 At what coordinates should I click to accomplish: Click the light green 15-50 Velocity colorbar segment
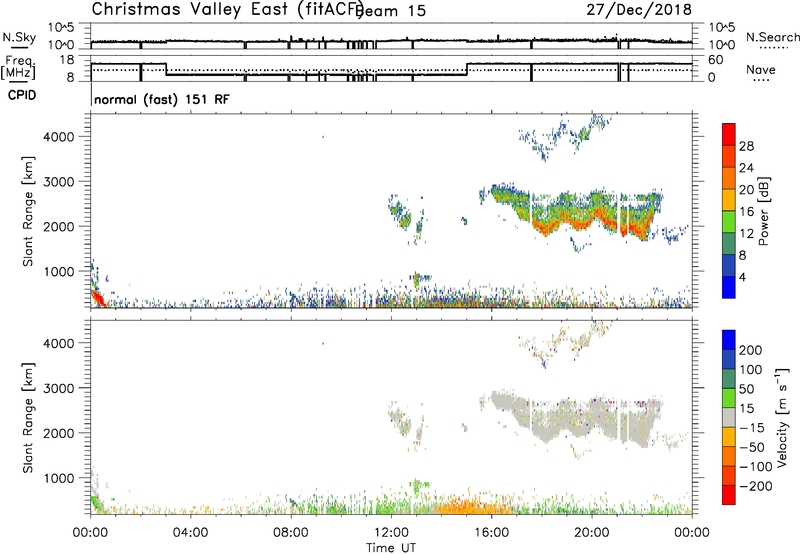pos(729,398)
